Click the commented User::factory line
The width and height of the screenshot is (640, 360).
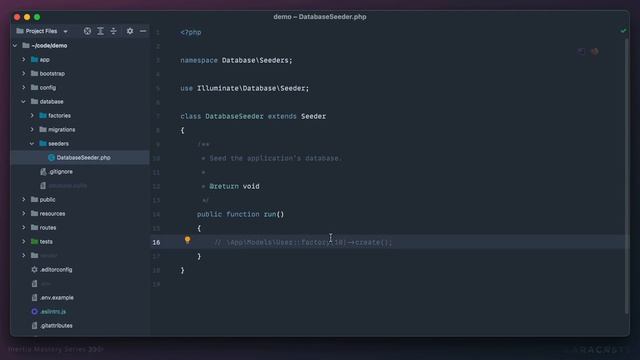click(303, 242)
